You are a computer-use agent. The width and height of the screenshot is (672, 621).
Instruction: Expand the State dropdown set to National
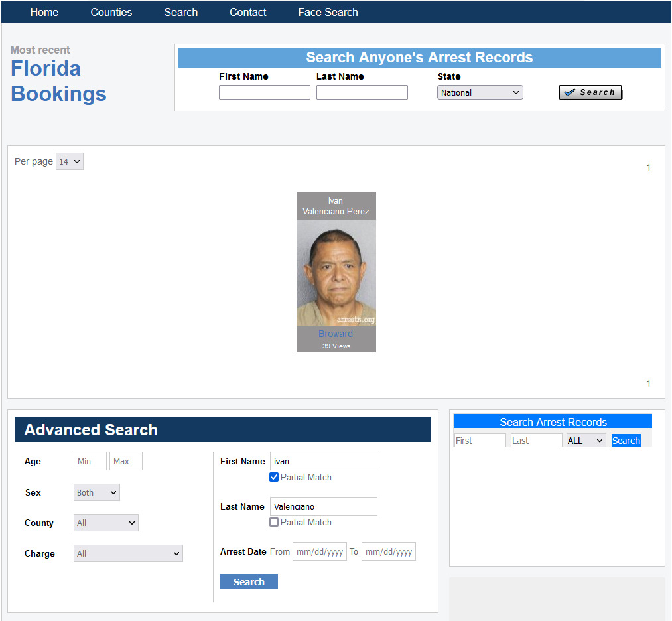tap(480, 92)
